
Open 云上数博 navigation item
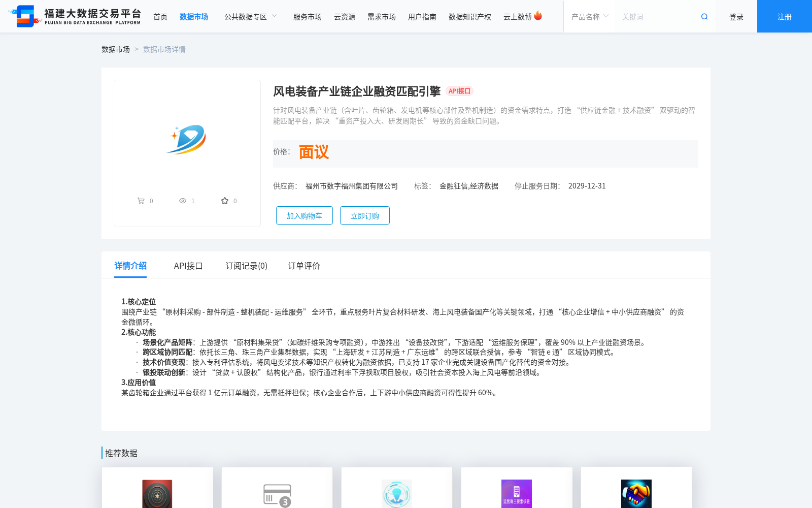click(518, 17)
